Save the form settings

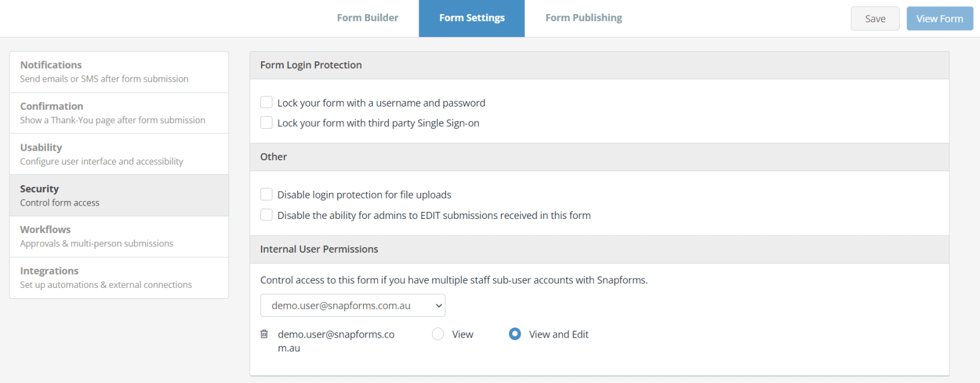point(875,18)
